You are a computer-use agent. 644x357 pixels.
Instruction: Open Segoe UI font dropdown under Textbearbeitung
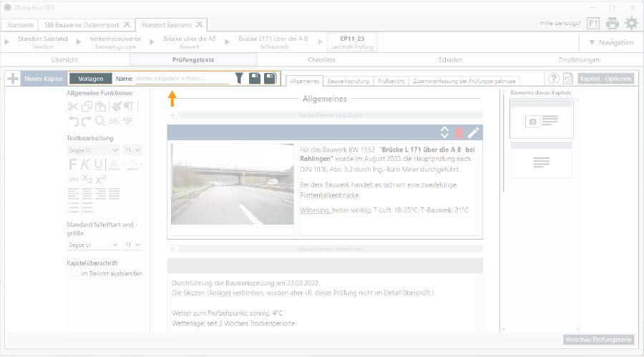pos(94,150)
